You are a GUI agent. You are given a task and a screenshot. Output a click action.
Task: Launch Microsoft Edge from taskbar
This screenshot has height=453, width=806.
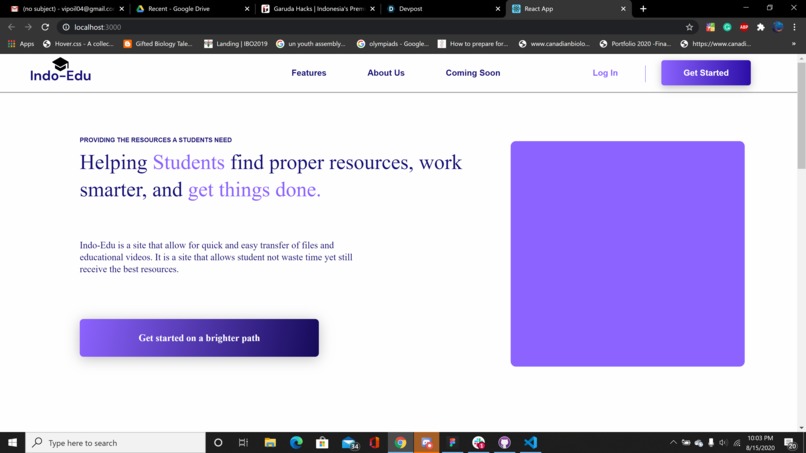click(296, 443)
